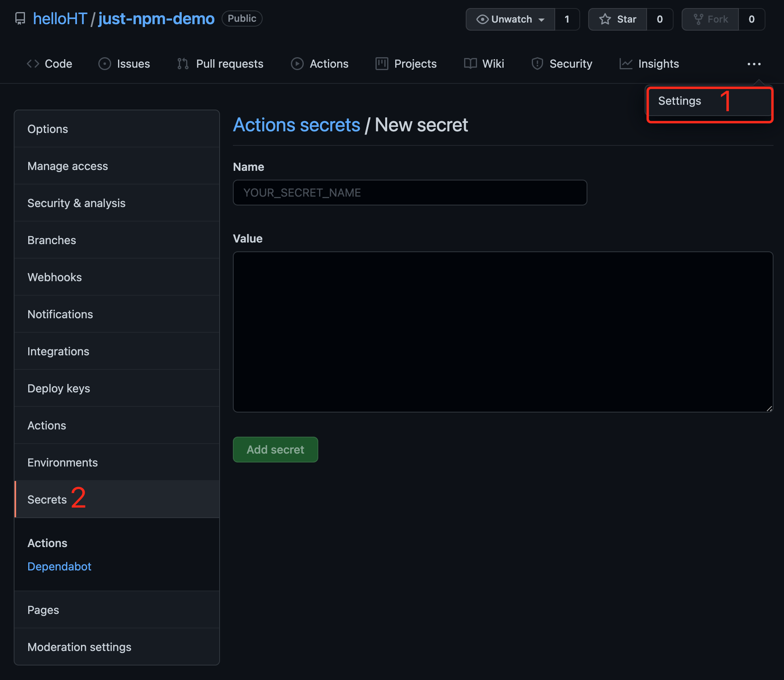Open Actions settings above Environments
784x680 pixels.
117,425
